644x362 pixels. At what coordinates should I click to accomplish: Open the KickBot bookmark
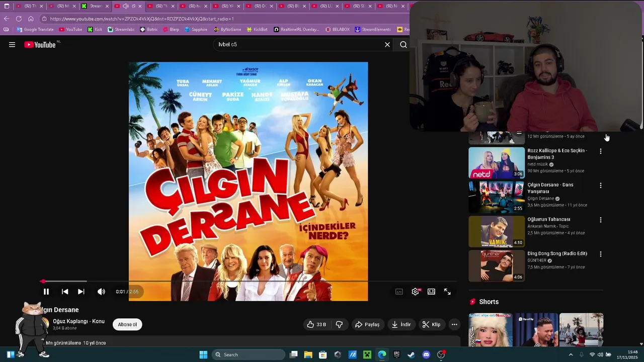[x=257, y=30]
